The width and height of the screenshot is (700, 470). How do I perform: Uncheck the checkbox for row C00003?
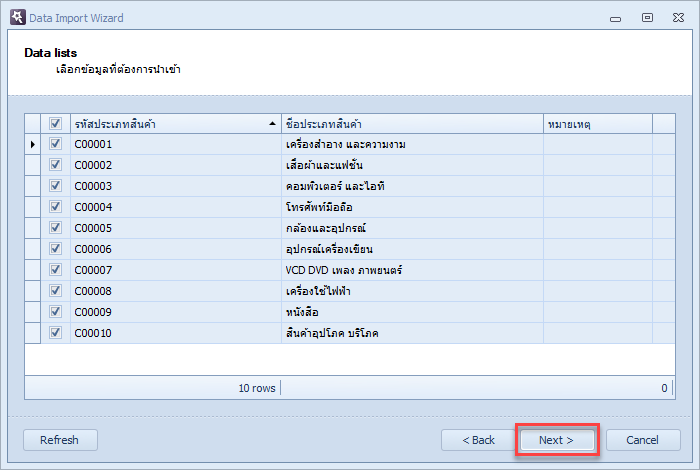click(55, 186)
